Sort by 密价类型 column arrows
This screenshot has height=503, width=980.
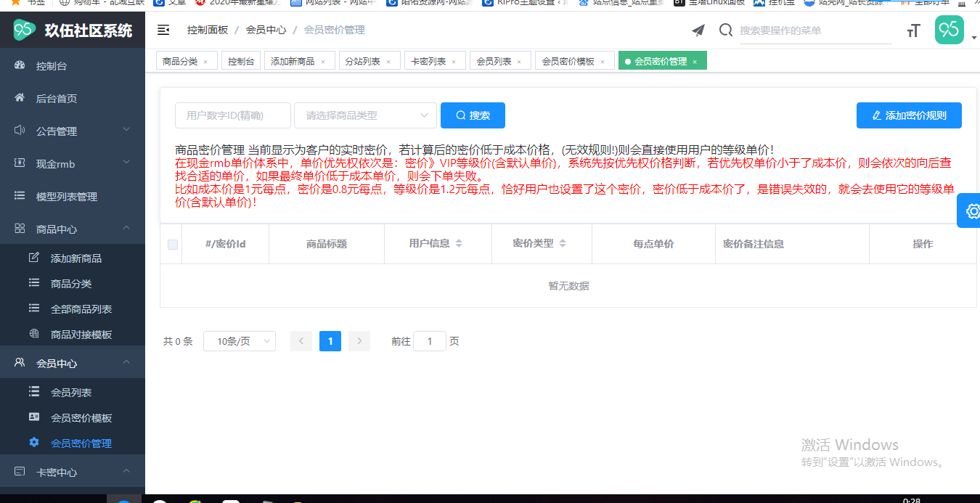(563, 244)
